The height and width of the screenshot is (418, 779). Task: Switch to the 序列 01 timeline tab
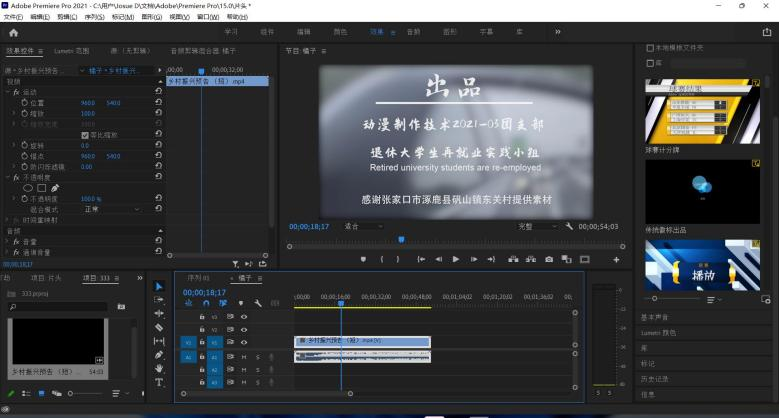pos(198,278)
